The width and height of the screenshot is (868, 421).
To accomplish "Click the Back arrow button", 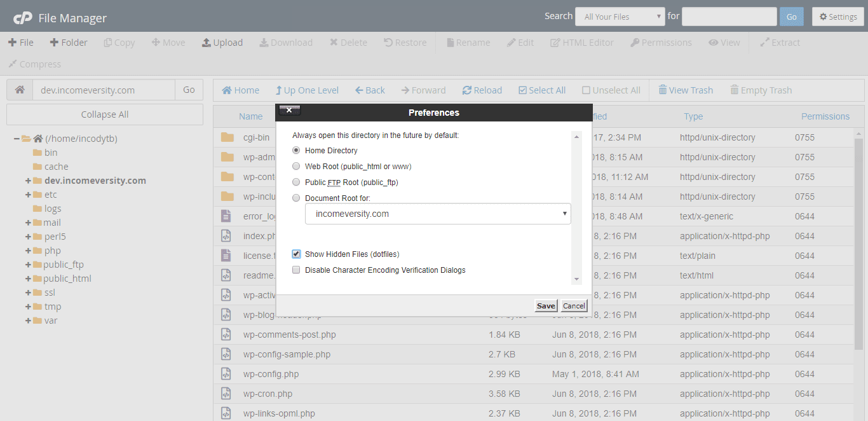I will click(x=359, y=90).
